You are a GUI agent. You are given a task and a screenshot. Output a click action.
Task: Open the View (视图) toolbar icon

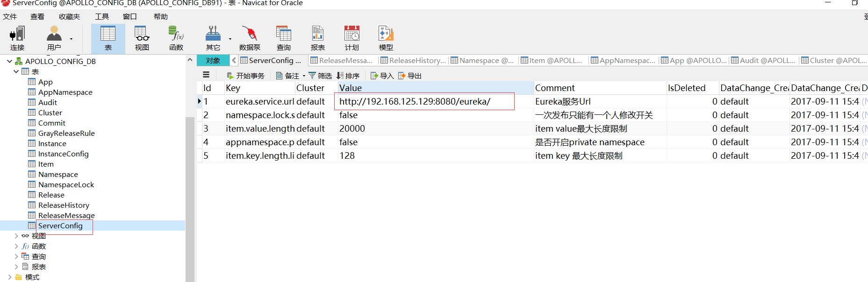(142, 39)
